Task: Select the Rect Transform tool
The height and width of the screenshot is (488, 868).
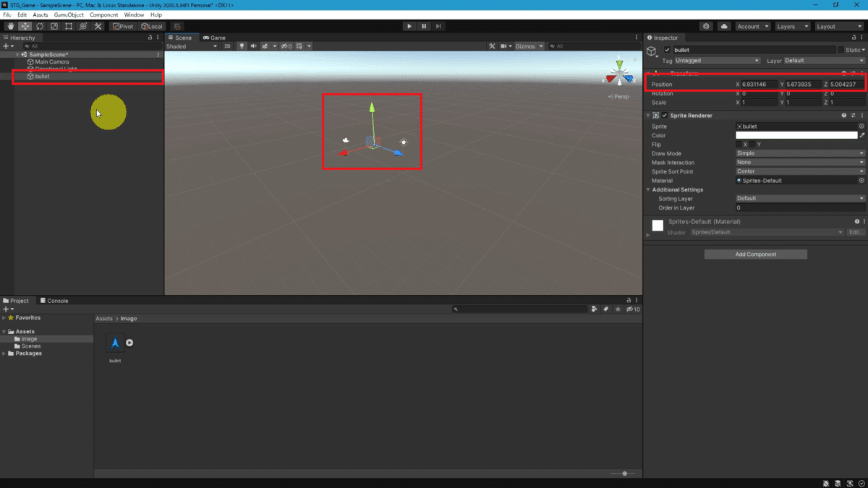Action: [69, 26]
